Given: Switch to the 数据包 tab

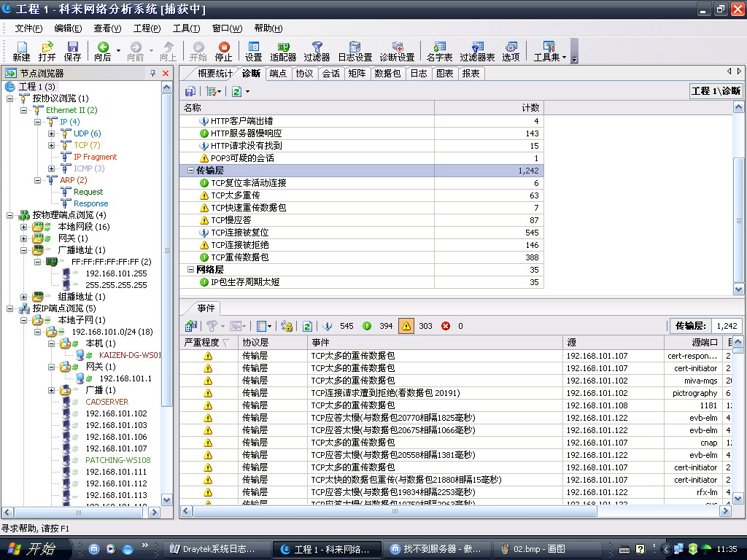Looking at the screenshot, I should click(x=387, y=74).
